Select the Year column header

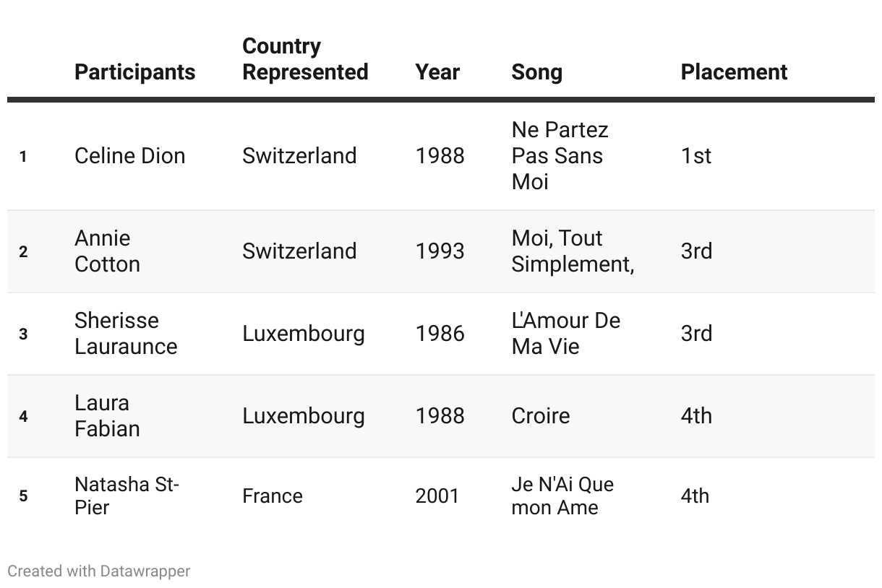pyautogui.click(x=437, y=72)
